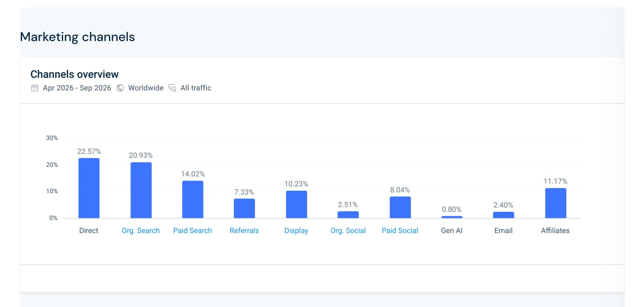Screen dimensions: 644x307
Task: Click the 30% y-axis label
Action: coord(52,138)
